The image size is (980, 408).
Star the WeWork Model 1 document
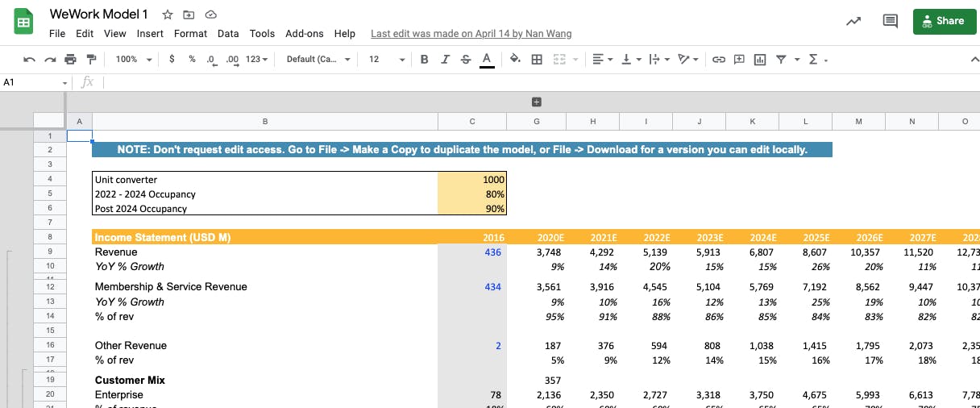tap(168, 15)
